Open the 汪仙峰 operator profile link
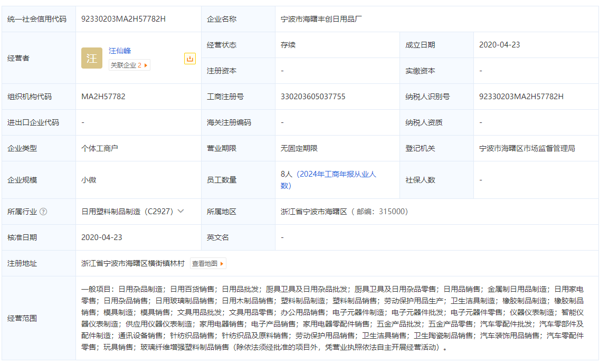The width and height of the screenshot is (609, 364). (x=120, y=51)
